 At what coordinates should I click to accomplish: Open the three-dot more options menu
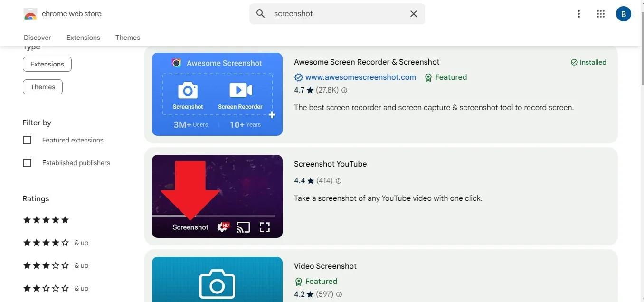(x=578, y=14)
